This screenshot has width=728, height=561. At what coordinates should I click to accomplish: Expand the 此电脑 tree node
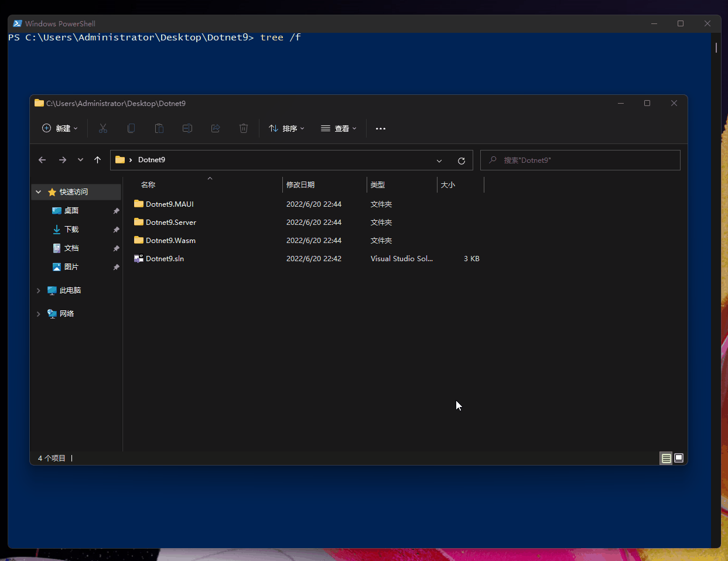click(39, 290)
